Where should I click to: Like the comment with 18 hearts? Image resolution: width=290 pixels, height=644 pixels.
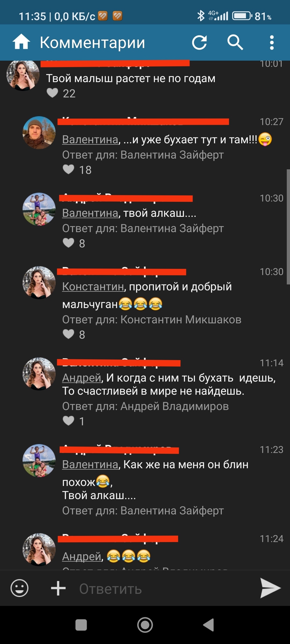pos(68,170)
